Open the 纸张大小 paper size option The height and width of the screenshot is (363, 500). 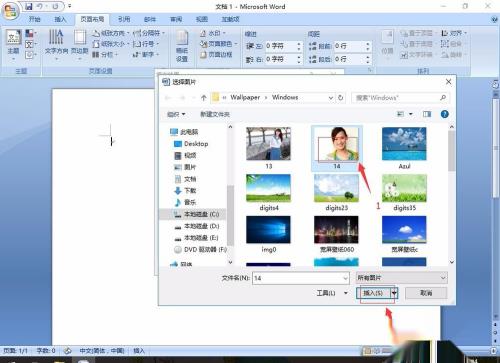tap(110, 44)
